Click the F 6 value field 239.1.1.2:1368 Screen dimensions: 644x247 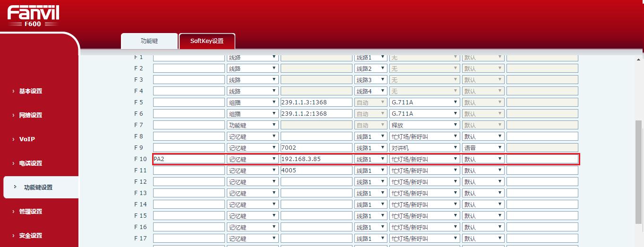click(317, 114)
